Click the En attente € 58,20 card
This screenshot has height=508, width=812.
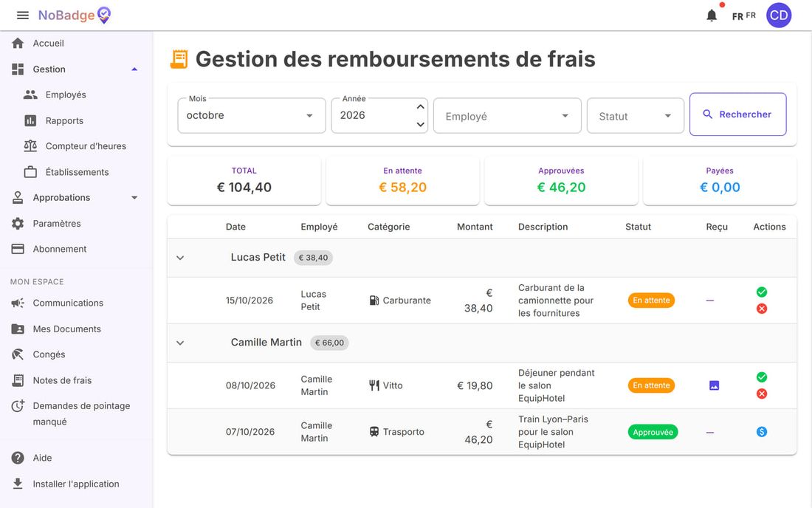(x=402, y=181)
